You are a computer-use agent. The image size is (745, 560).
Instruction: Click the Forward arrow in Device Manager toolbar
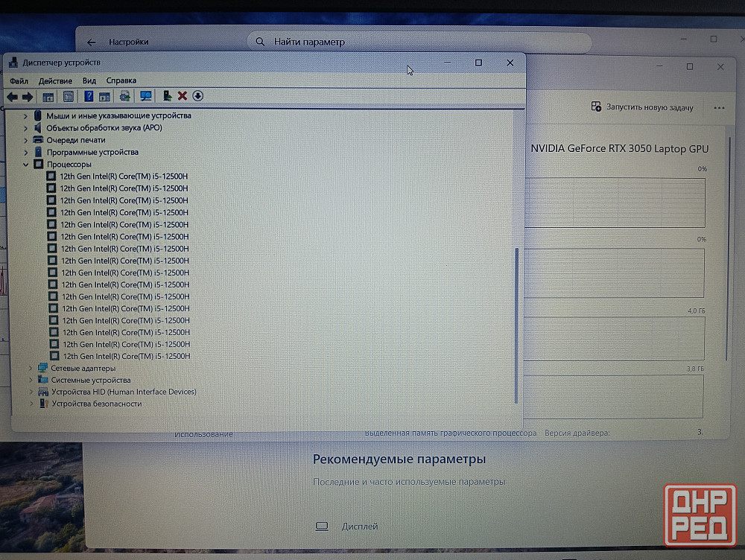(28, 96)
